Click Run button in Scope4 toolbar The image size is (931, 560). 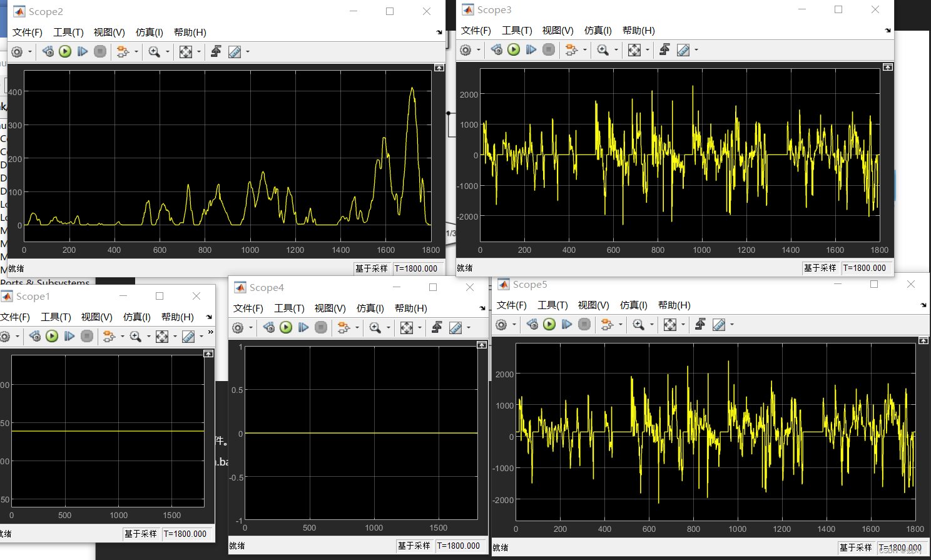(286, 327)
